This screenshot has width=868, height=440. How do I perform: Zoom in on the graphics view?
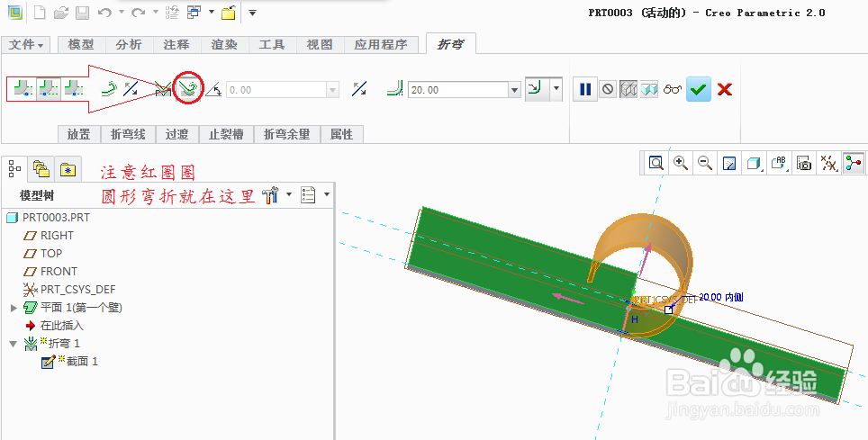[681, 163]
